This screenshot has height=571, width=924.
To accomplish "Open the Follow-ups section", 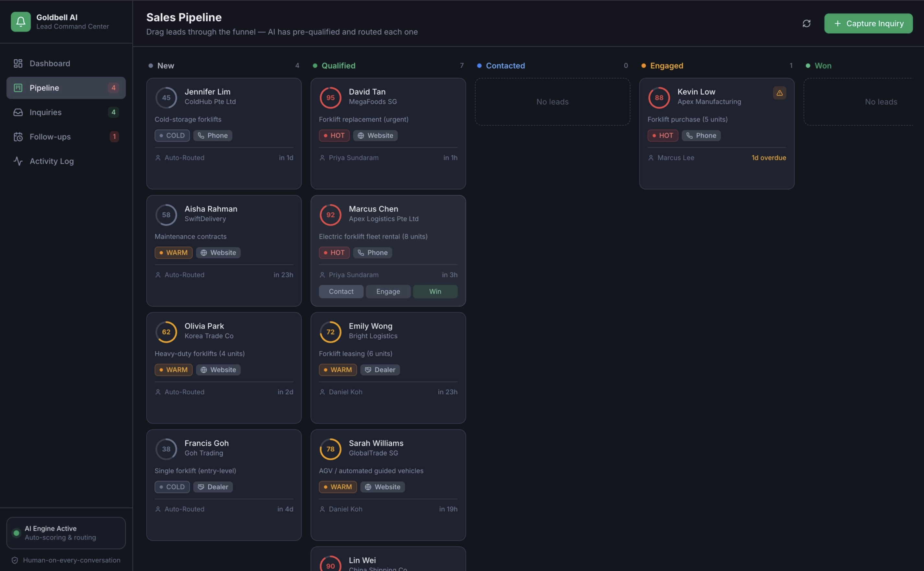I will click(x=66, y=137).
